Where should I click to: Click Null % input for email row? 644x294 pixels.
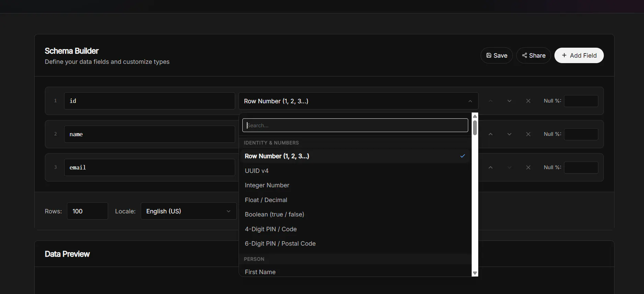coord(581,167)
